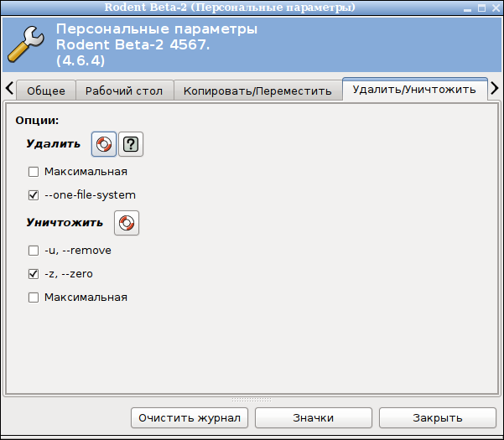
Task: Click the Rodent Beta-2 4567. header text
Action: click(x=132, y=44)
